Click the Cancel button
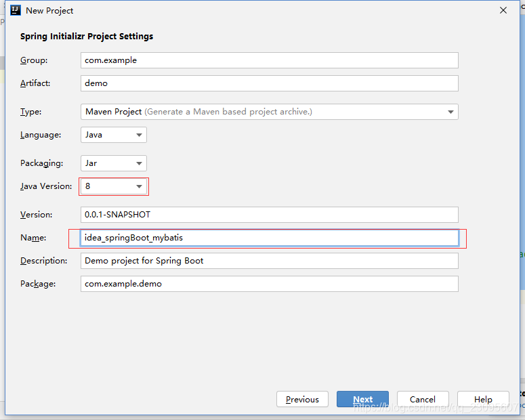The width and height of the screenshot is (525, 420). pos(423,399)
